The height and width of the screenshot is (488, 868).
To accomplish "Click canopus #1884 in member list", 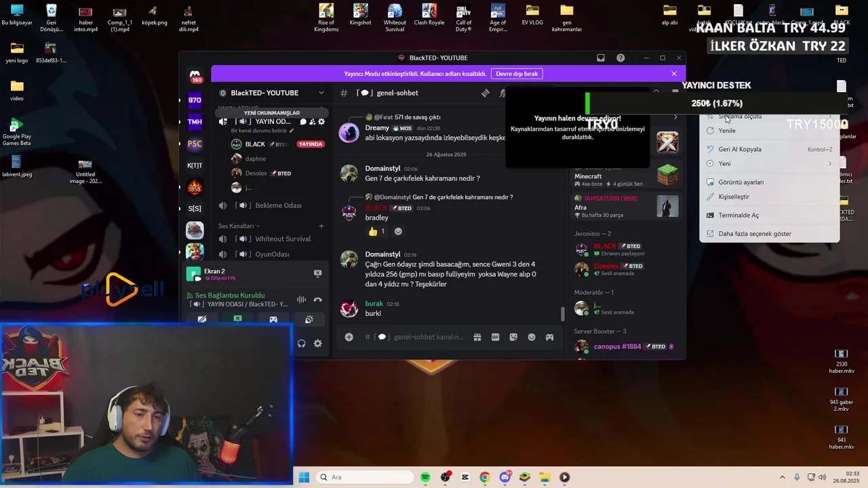I will [617, 346].
